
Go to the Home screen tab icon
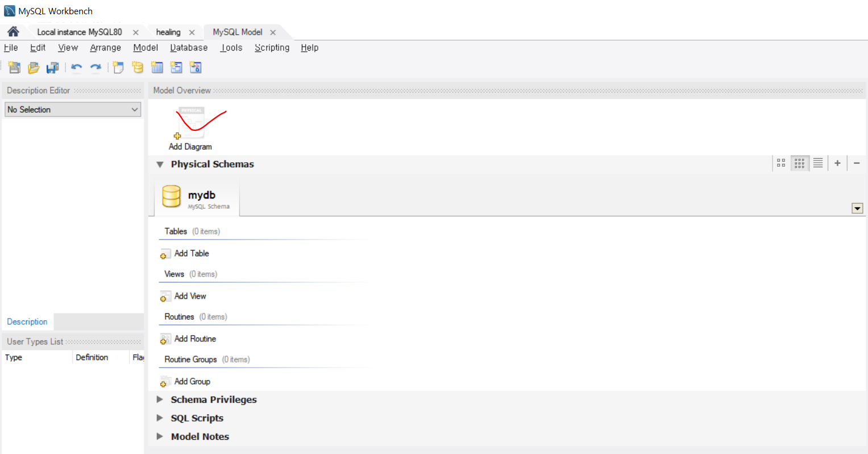coord(13,32)
